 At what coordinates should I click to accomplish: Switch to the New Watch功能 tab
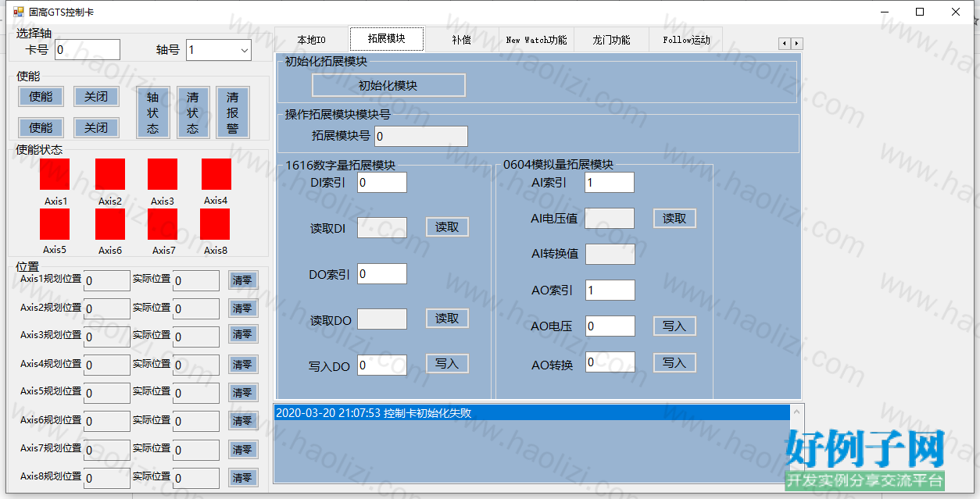(536, 40)
